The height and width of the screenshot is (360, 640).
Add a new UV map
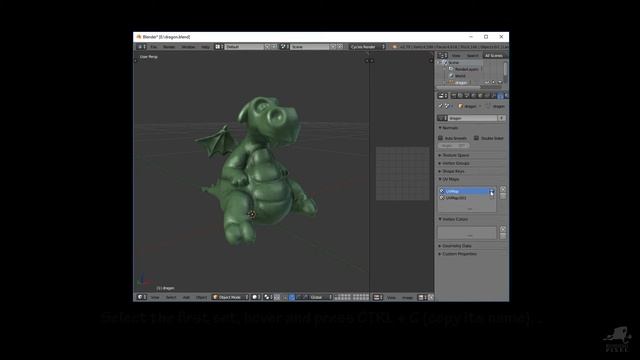tap(503, 189)
